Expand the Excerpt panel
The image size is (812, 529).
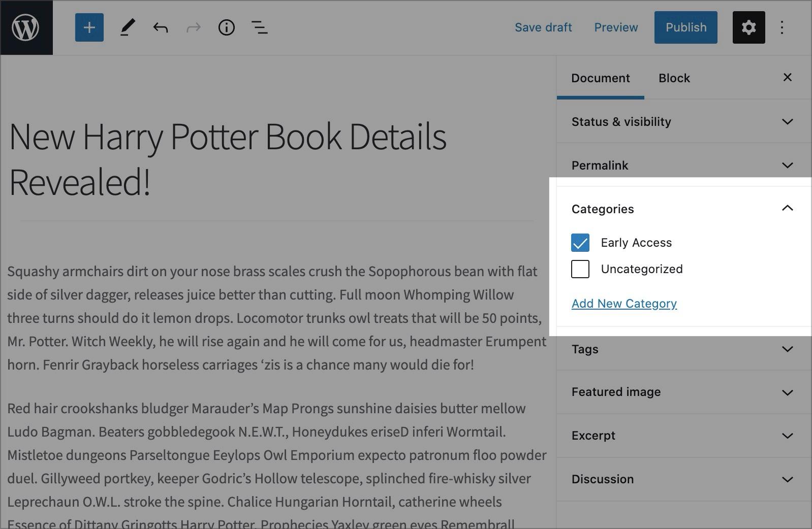[x=684, y=436]
